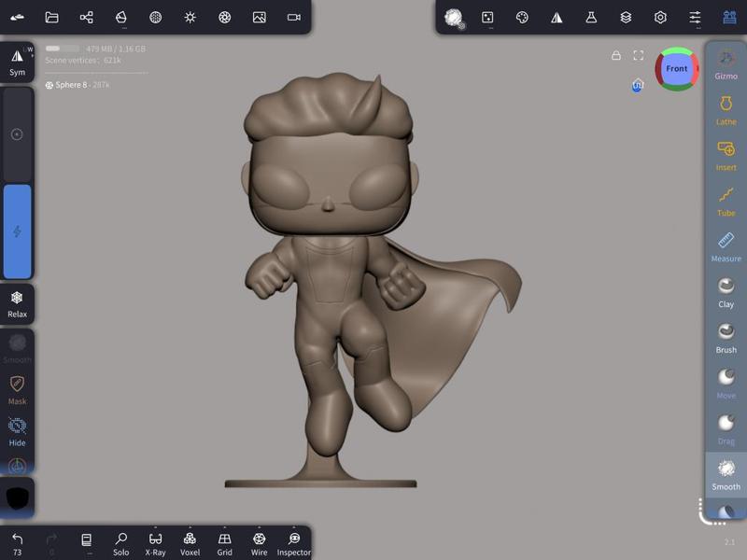Click the Scene vertices 621k text
This screenshot has height=560, width=747.
click(83, 60)
